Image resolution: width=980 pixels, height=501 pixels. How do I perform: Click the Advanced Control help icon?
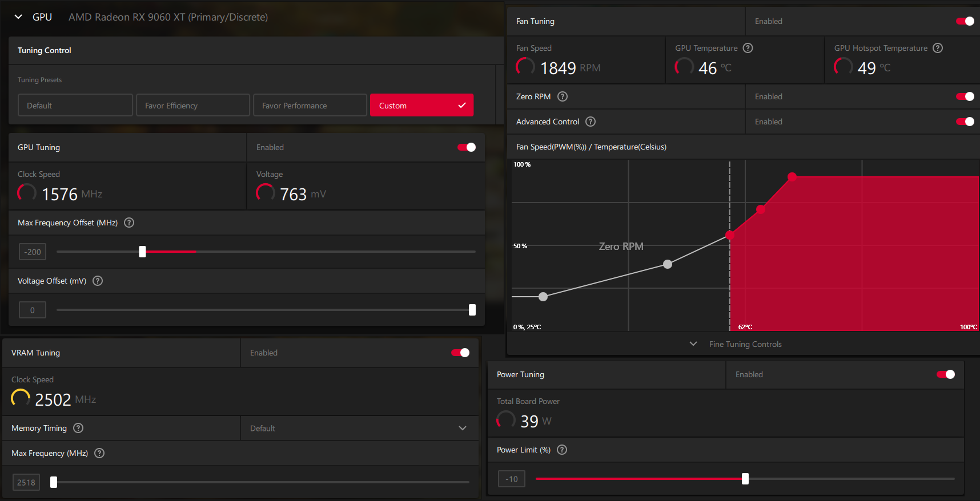(x=591, y=122)
